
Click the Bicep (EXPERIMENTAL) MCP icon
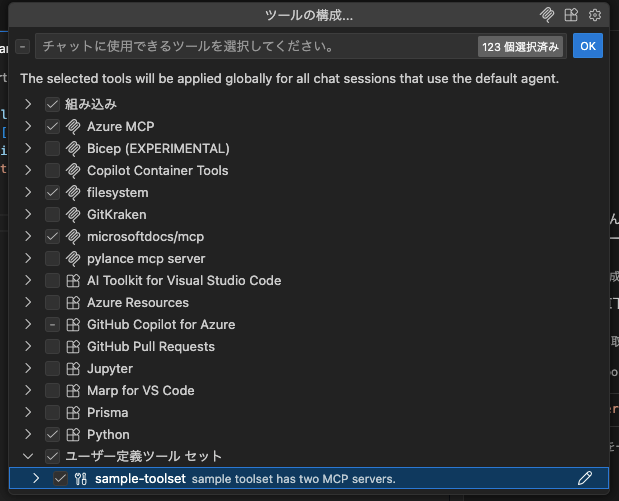[73, 148]
